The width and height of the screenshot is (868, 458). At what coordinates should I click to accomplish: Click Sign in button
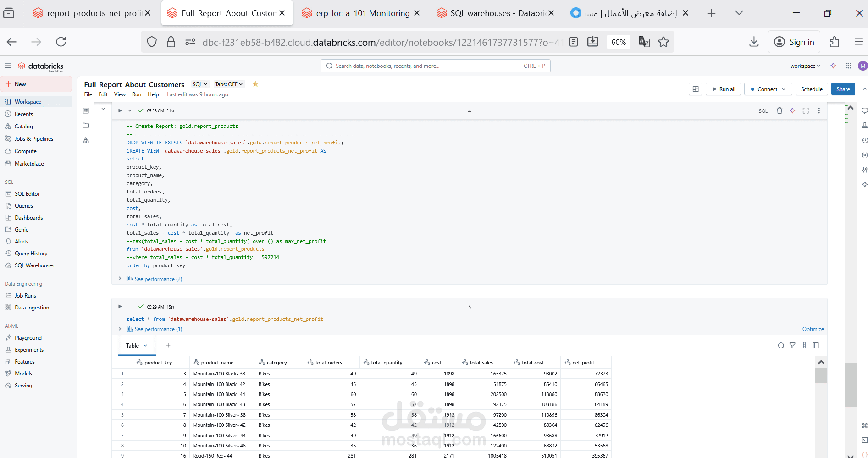[x=794, y=42]
